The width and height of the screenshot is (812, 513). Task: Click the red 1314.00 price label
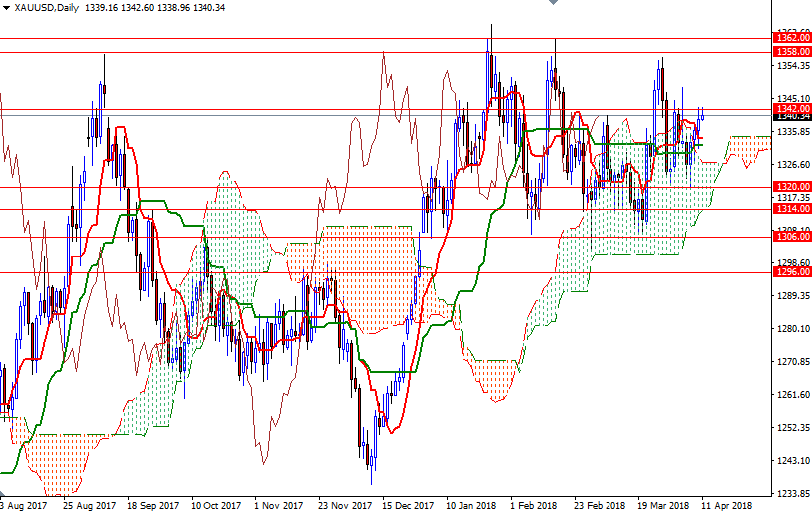[x=791, y=209]
